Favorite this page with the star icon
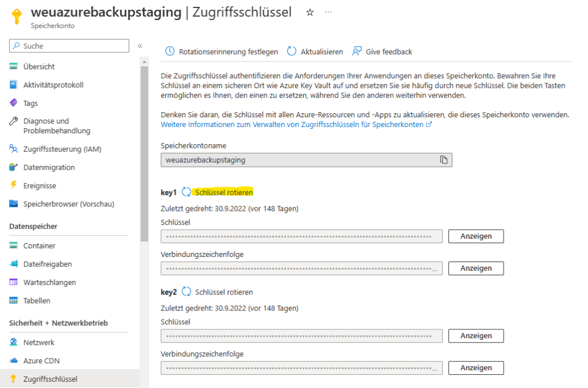The width and height of the screenshot is (588, 388). pos(310,13)
